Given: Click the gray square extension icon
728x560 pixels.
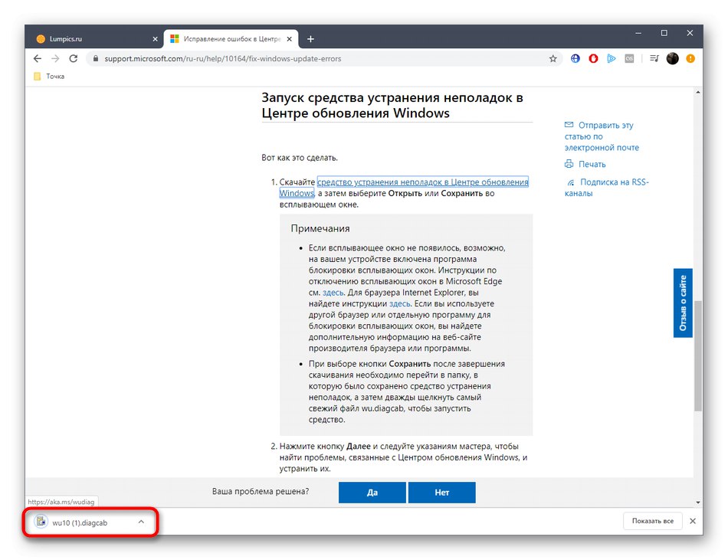Looking at the screenshot, I should [629, 58].
